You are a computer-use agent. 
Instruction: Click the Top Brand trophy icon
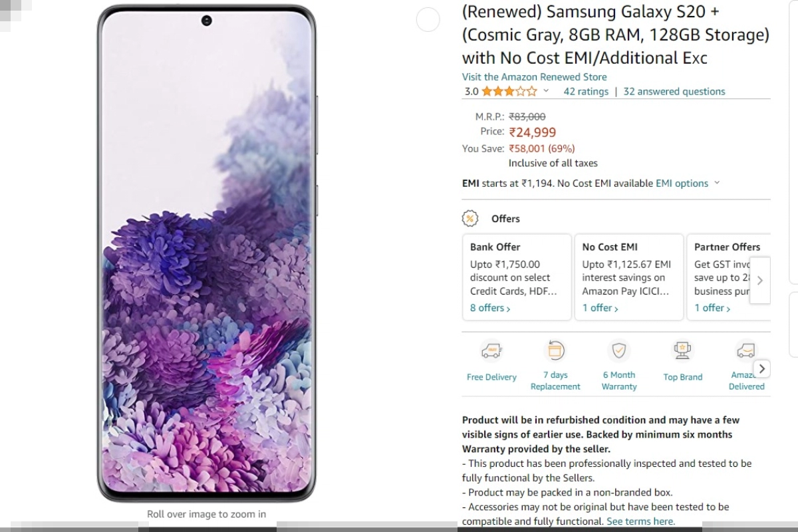tap(682, 350)
